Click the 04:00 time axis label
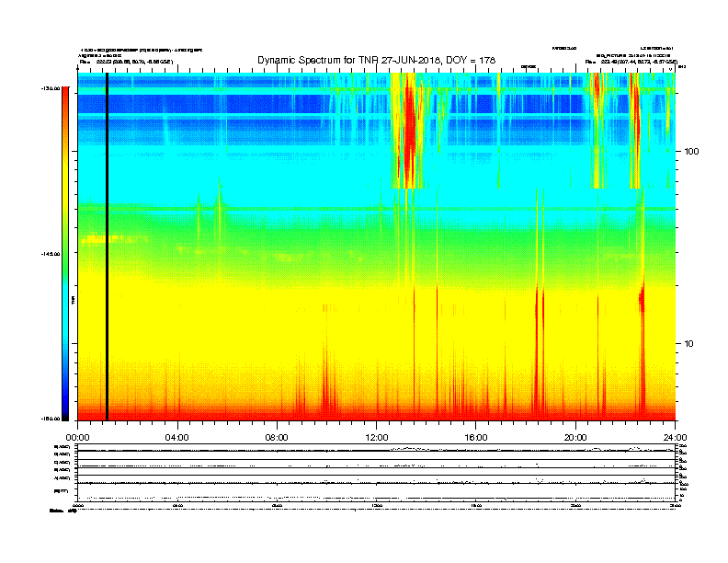The height and width of the screenshot is (563, 728). coord(177,438)
